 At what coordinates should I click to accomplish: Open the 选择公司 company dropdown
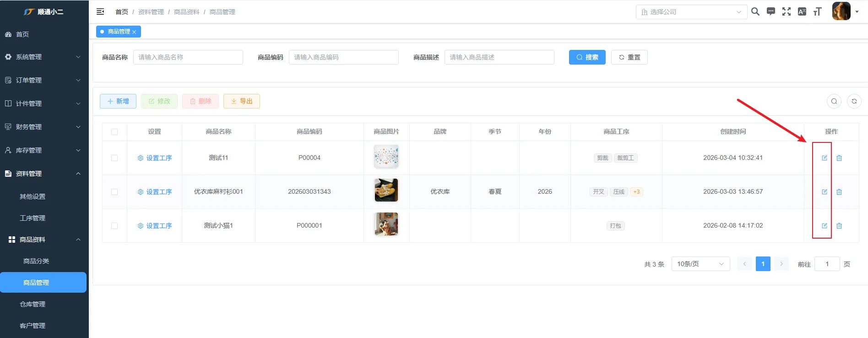(x=691, y=12)
